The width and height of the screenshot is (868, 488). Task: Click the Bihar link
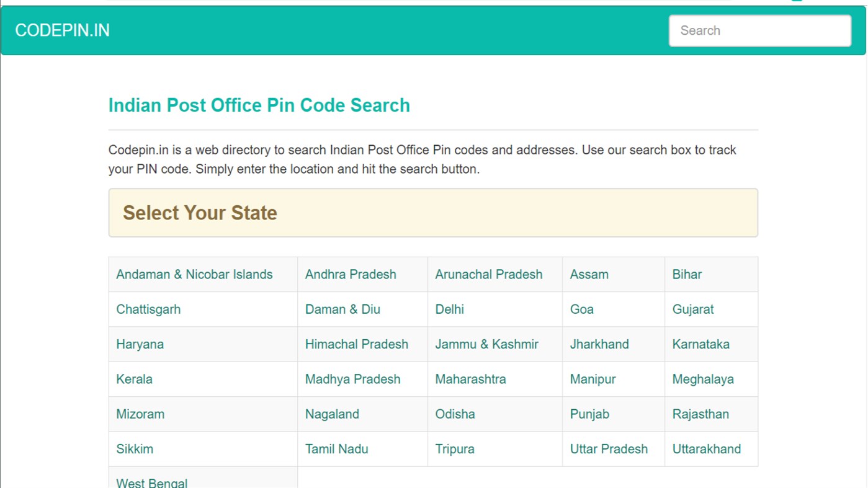click(686, 274)
